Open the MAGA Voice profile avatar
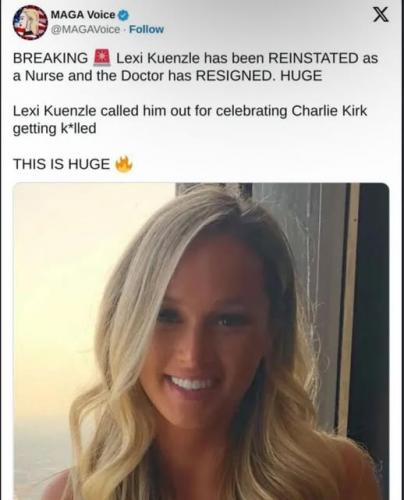 (x=30, y=22)
